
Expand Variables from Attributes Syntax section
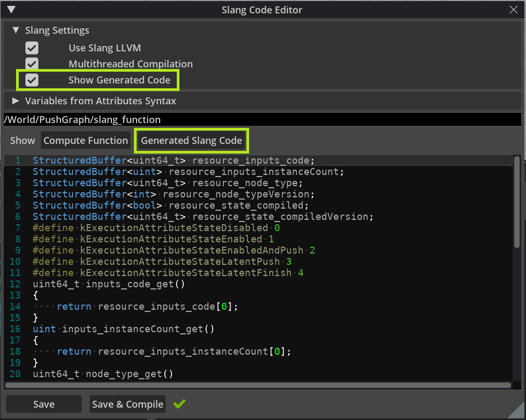click(x=16, y=101)
